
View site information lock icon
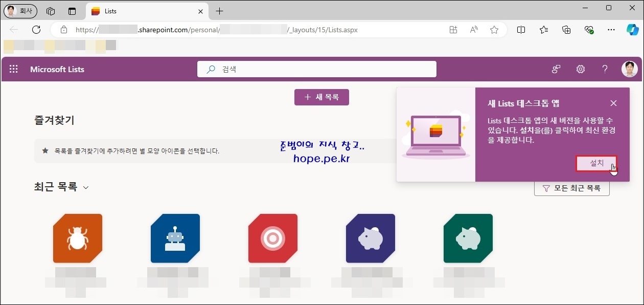64,30
